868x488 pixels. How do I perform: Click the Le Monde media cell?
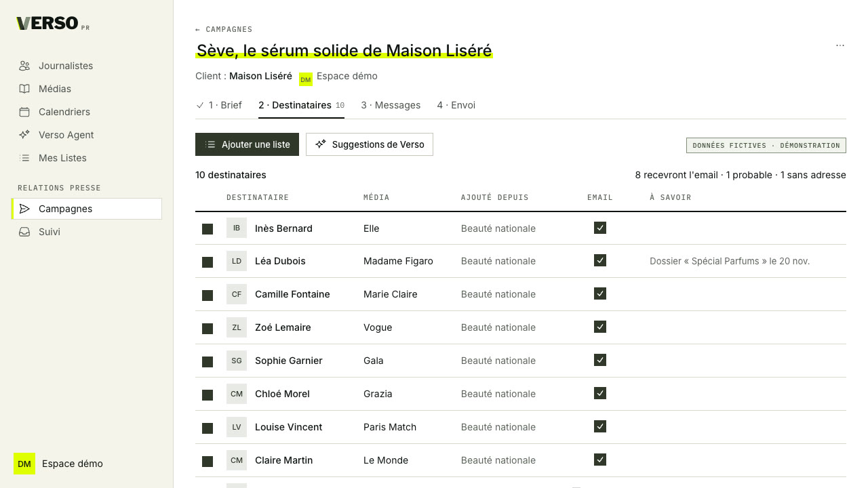(x=386, y=460)
